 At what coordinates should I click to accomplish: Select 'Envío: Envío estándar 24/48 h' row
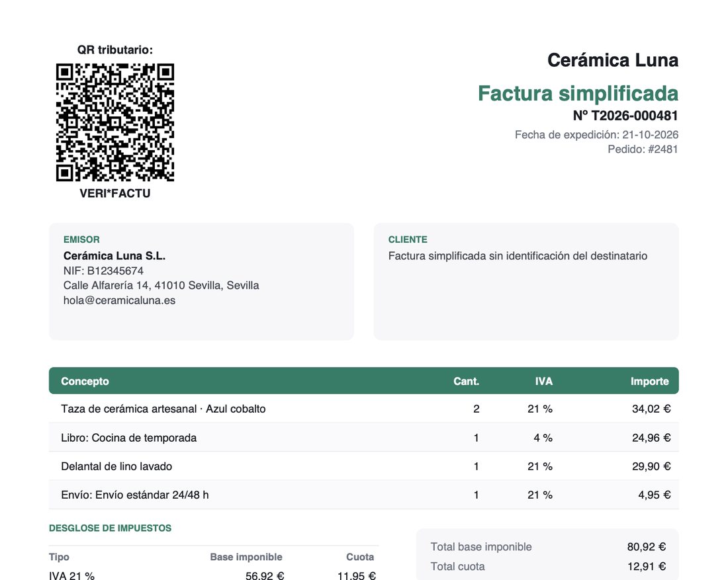pyautogui.click(x=363, y=495)
